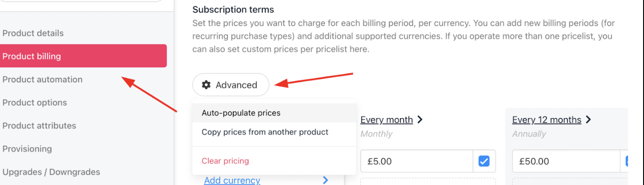Click the Add currency link
Viewport: 644px width, 185px height.
(232, 180)
